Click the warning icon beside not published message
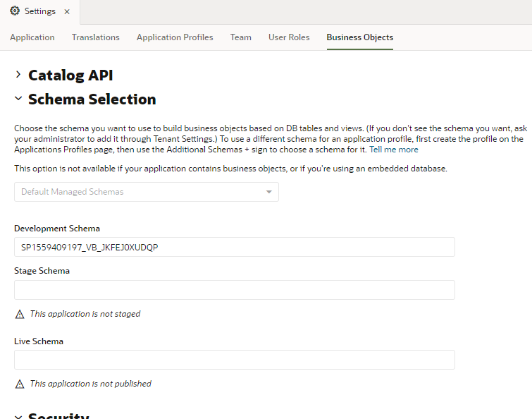The height and width of the screenshot is (419, 532). coord(20,384)
